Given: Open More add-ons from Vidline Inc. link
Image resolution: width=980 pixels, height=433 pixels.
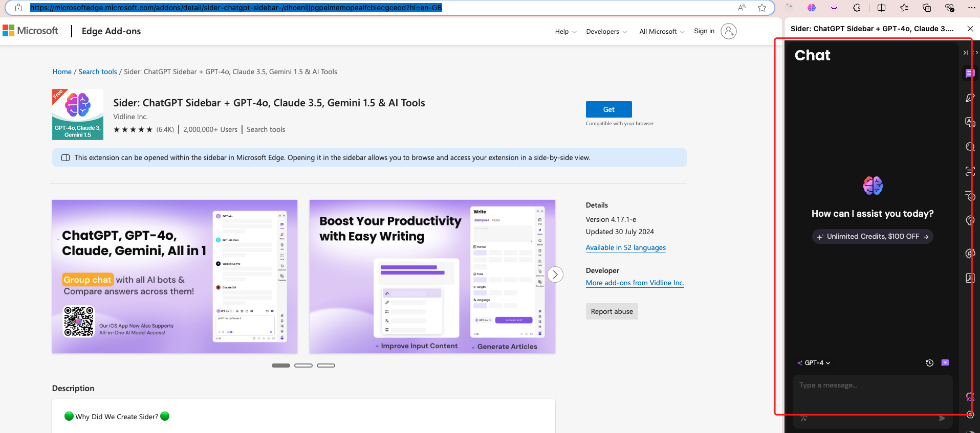Looking at the screenshot, I should [x=635, y=283].
